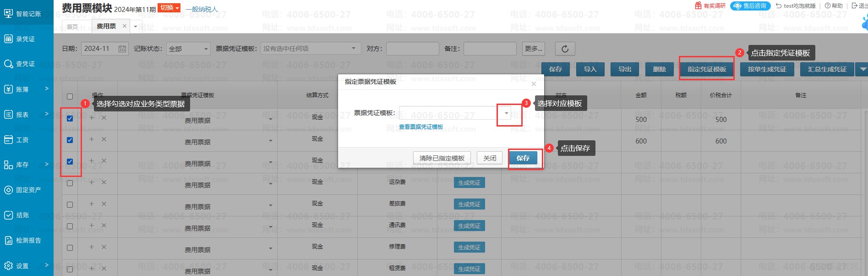Click the blue 保存 button in dialog
The width and height of the screenshot is (868, 276).
point(523,158)
